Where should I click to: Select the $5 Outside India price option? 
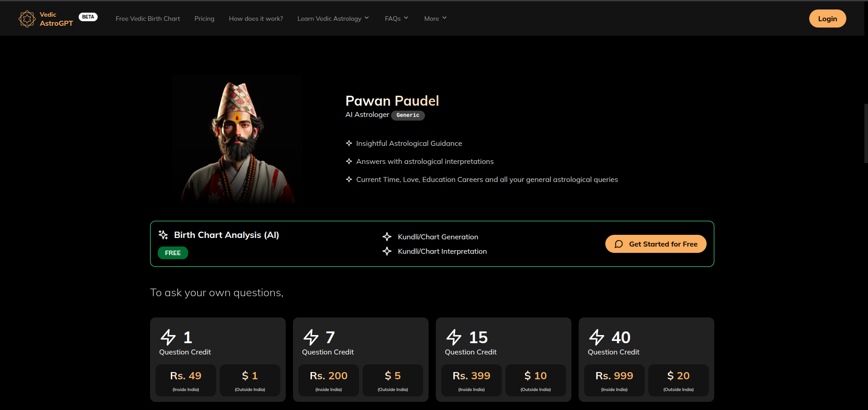[x=392, y=380]
